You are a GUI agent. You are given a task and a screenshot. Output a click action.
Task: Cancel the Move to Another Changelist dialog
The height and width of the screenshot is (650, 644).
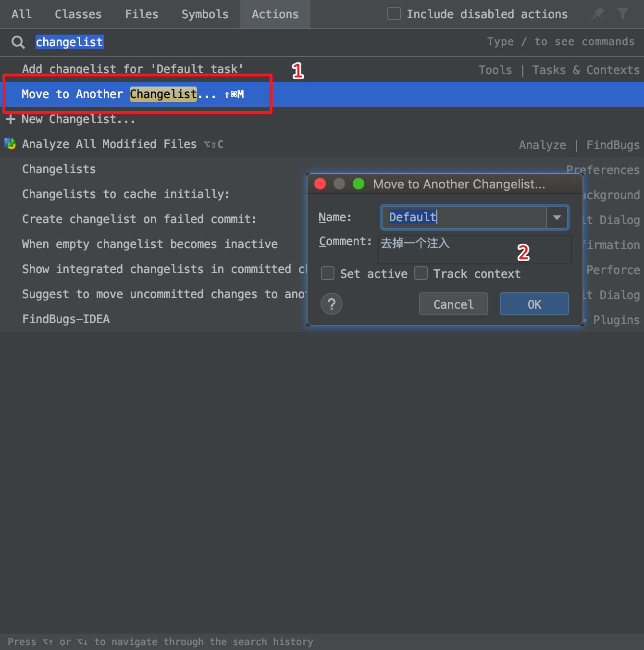[x=453, y=304]
